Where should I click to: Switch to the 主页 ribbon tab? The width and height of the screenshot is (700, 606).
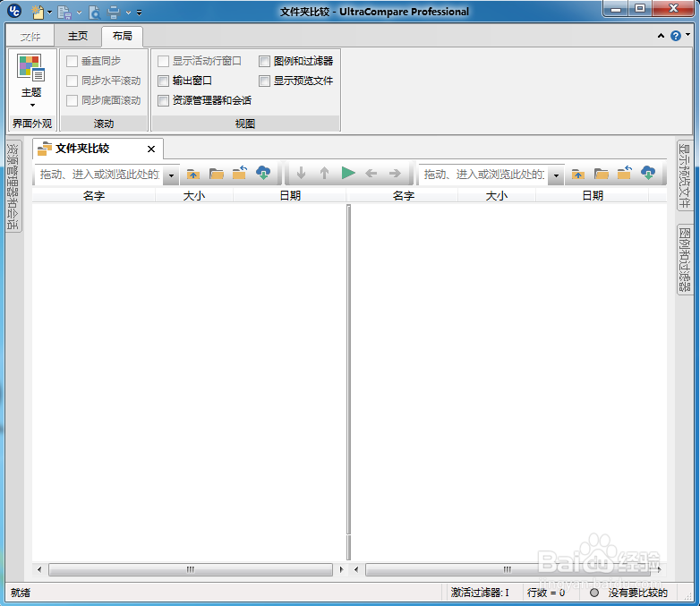(x=78, y=36)
